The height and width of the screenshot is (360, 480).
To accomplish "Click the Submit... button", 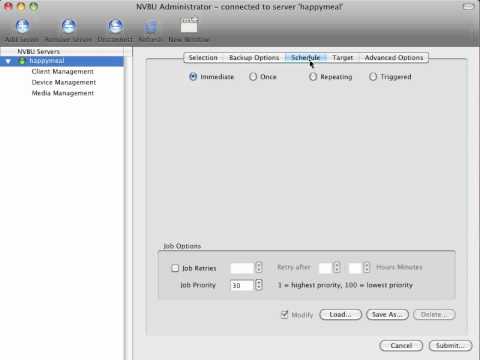I will [x=450, y=346].
